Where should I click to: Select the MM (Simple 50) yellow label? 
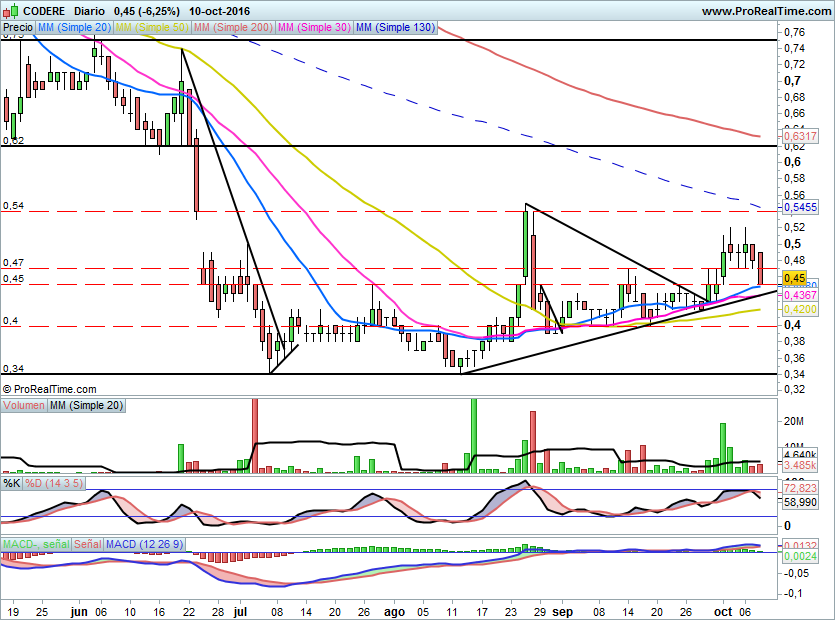point(152,28)
